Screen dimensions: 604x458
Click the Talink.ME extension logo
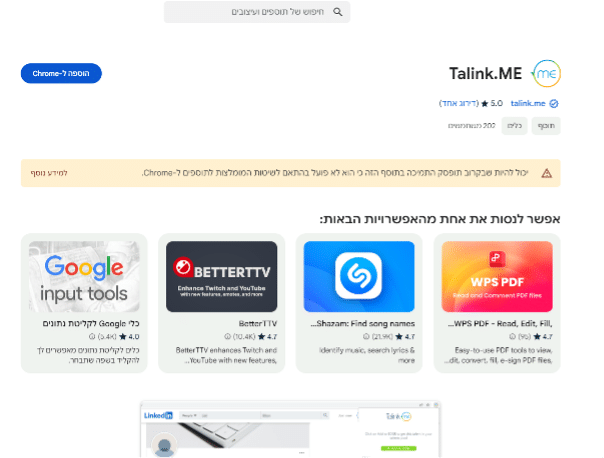tap(546, 73)
